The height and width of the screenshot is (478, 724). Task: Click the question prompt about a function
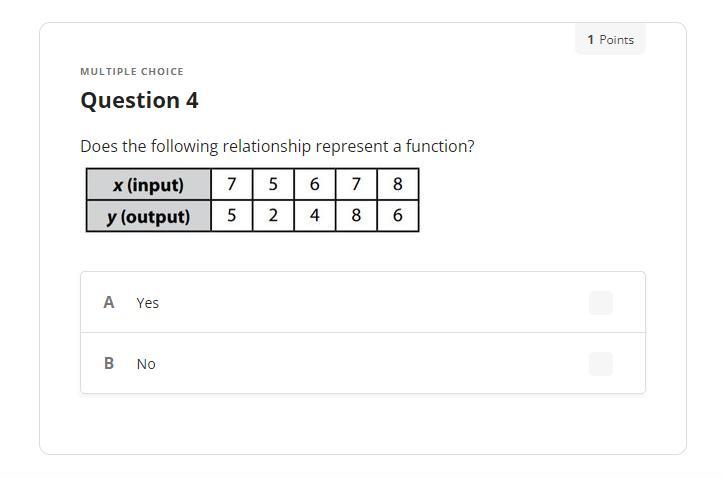tap(277, 146)
